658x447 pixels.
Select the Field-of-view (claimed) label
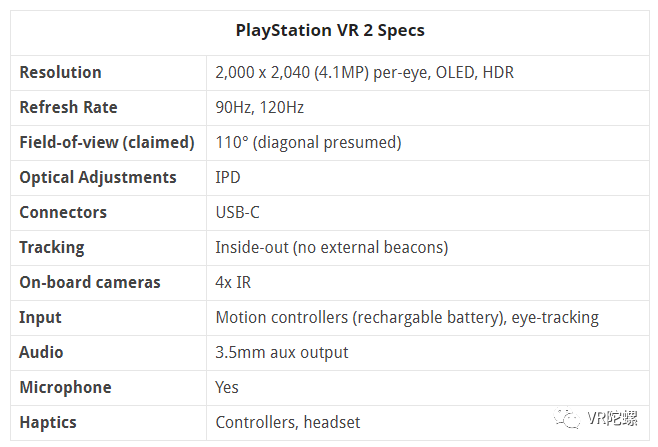pos(107,142)
